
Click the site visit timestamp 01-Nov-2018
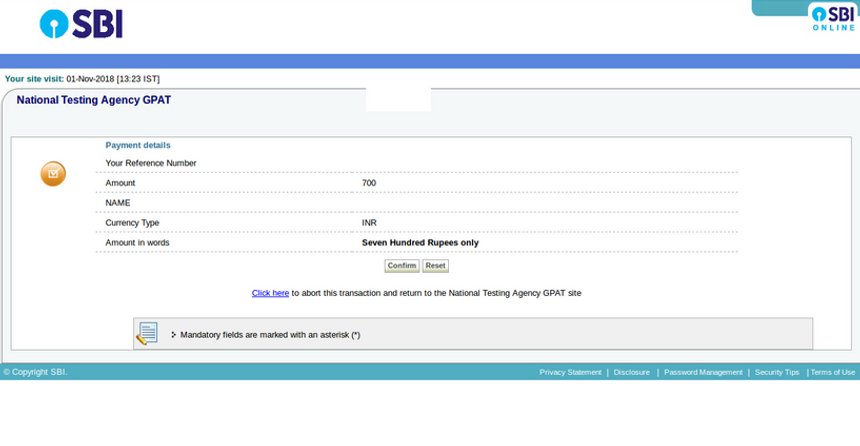[113, 79]
